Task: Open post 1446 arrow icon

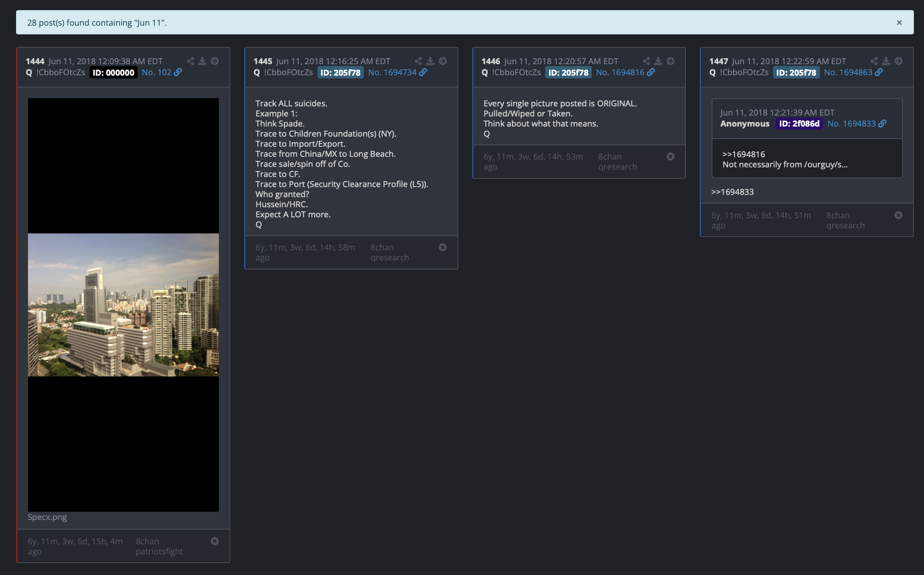Action: coord(671,61)
